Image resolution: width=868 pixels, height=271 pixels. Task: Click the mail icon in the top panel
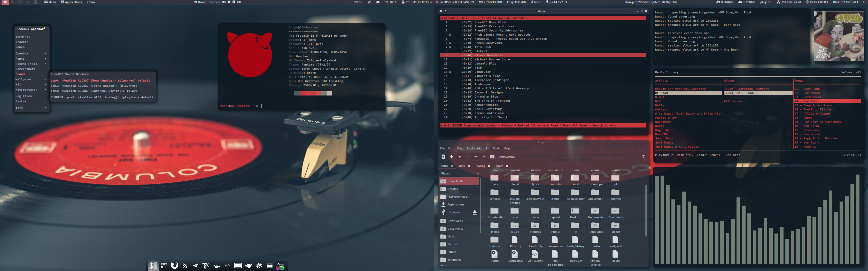coord(378,2)
